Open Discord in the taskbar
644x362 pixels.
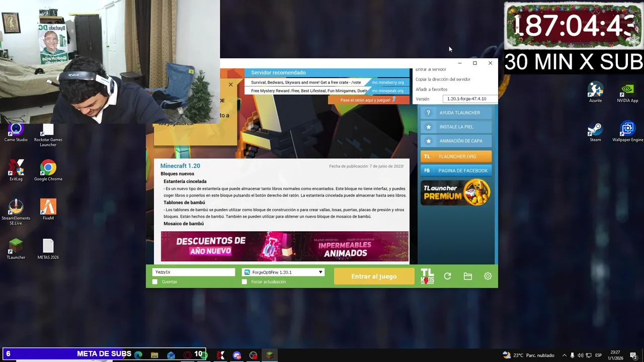click(237, 355)
